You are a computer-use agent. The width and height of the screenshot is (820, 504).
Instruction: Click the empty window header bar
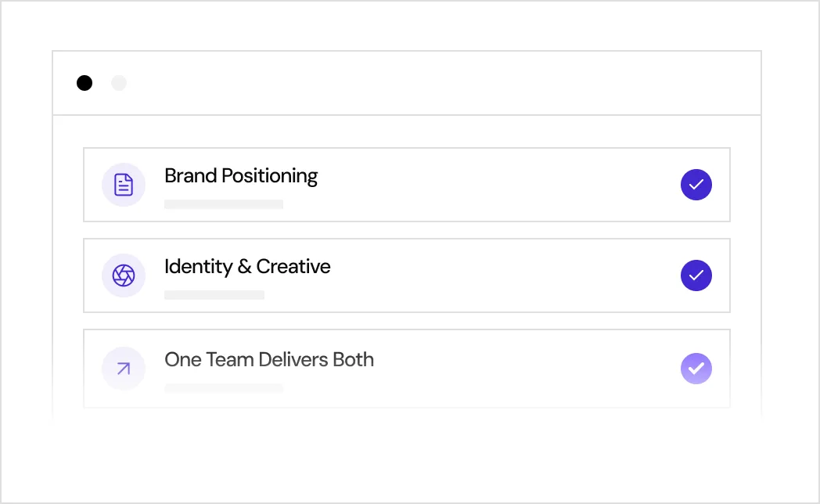click(x=407, y=83)
